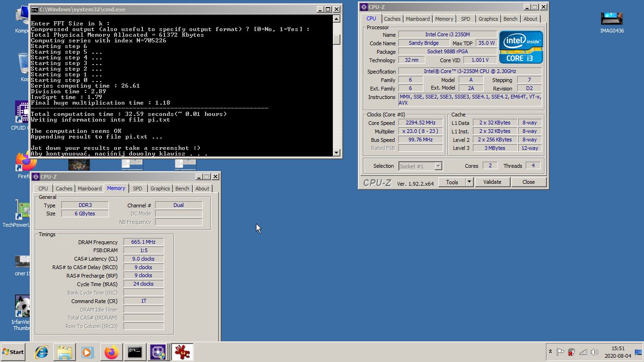Open Memory tab in CPU-Z CPU window
The height and width of the screenshot is (362, 644).
(444, 19)
